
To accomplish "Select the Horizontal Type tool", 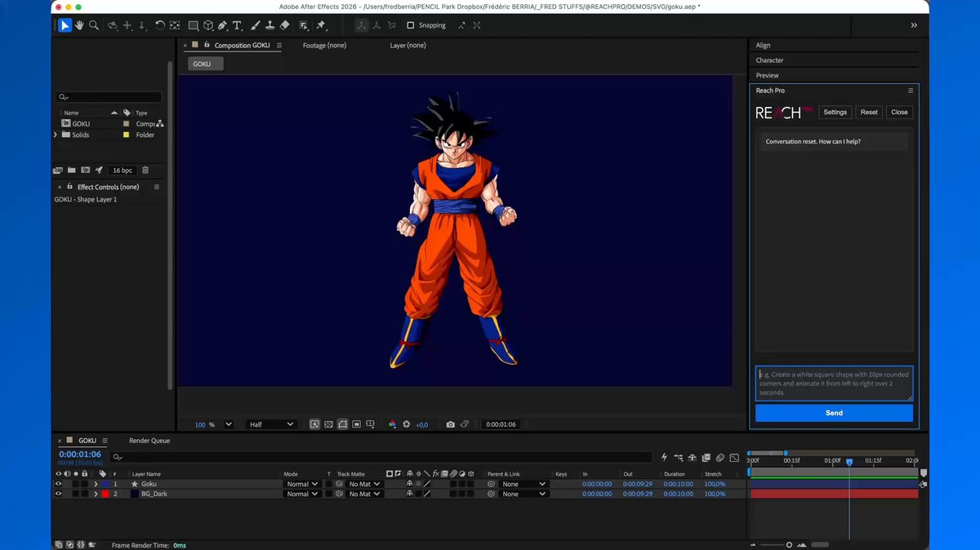I will pyautogui.click(x=237, y=25).
